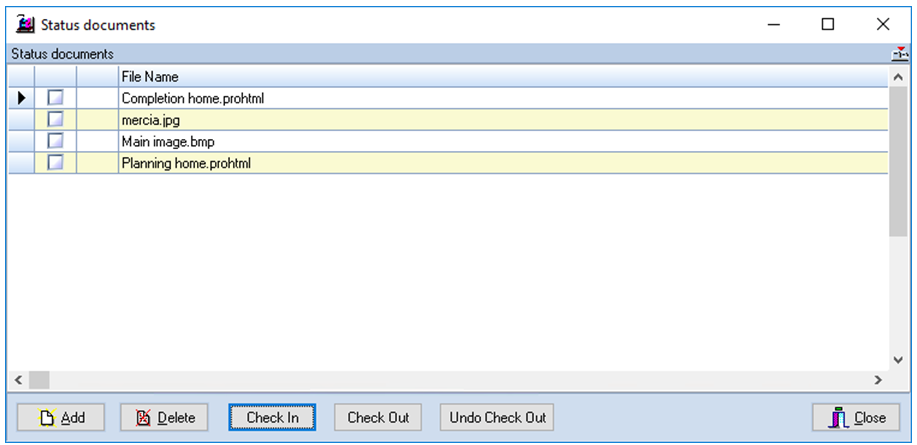Tick the checkbox for Planning home.prohtml
917x445 pixels.
point(56,163)
